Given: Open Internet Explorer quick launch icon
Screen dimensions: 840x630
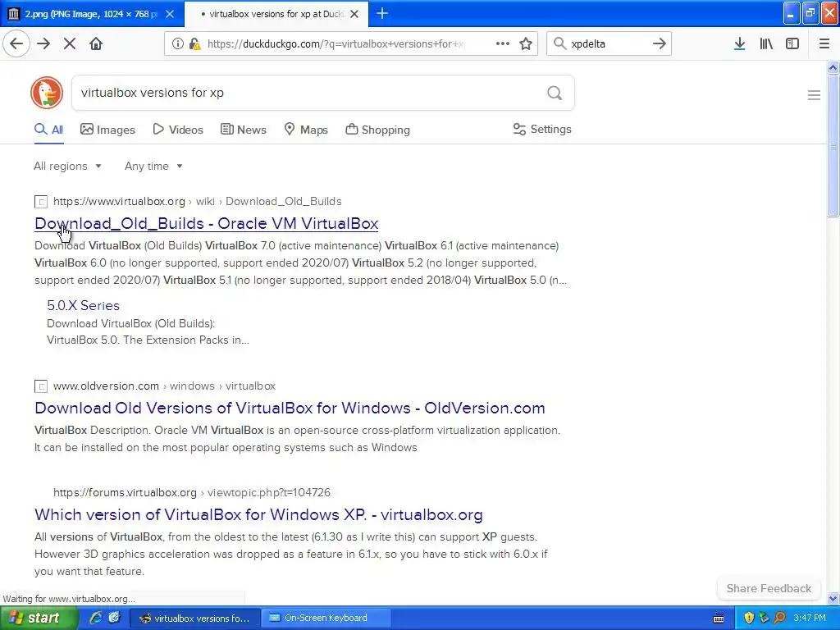Looking at the screenshot, I should point(96,618).
